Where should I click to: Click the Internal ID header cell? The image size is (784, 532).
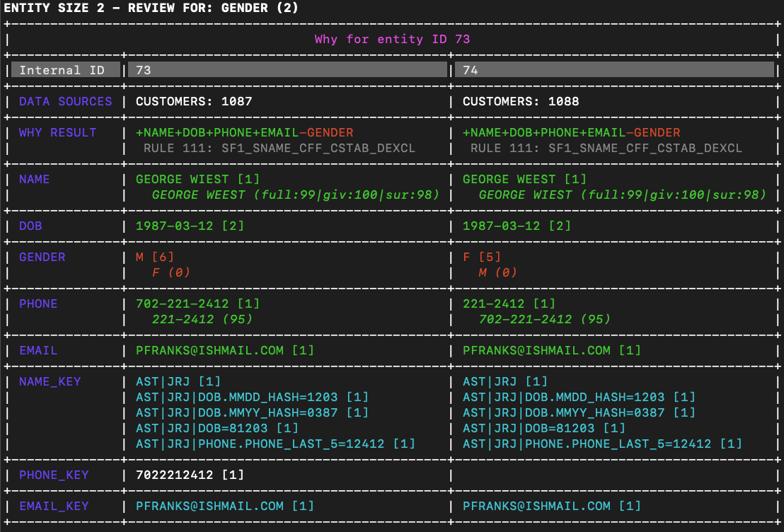(x=62, y=70)
